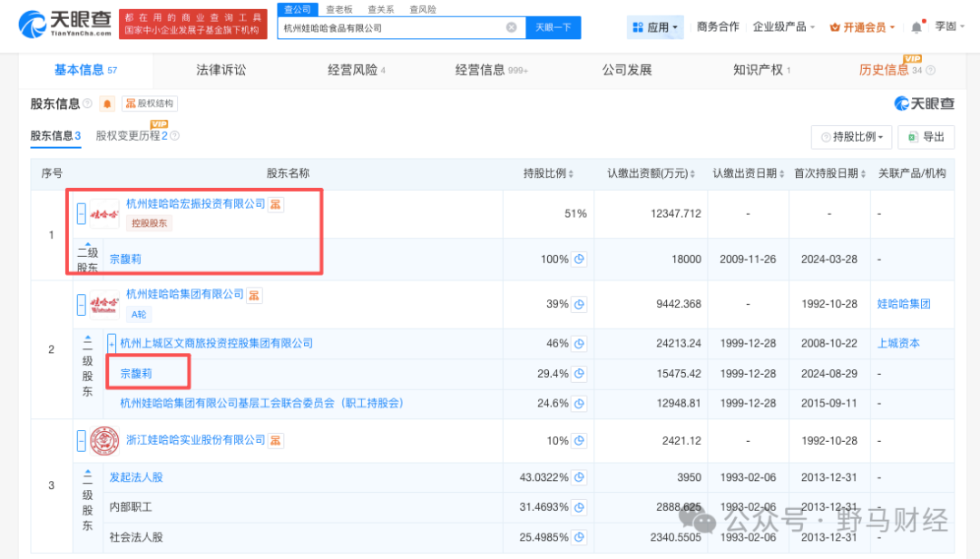Clear the search field with the X icon
This screenshot has width=980, height=559.
click(x=511, y=27)
